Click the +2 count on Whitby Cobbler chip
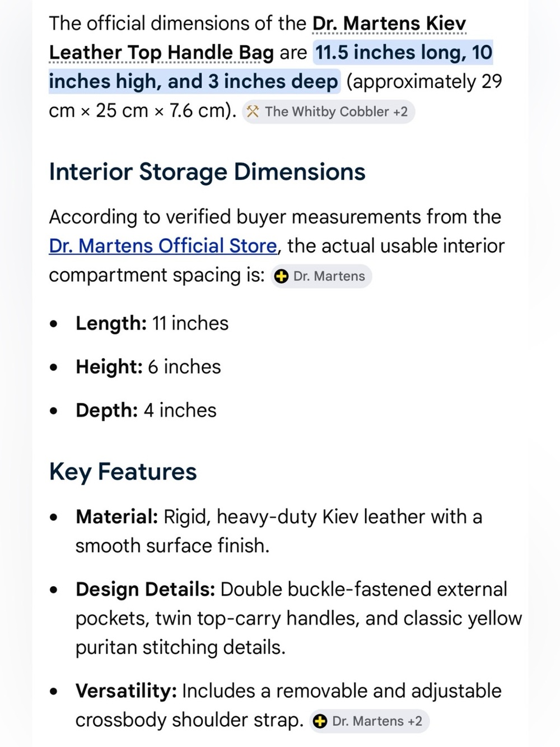The image size is (560, 747). [400, 112]
